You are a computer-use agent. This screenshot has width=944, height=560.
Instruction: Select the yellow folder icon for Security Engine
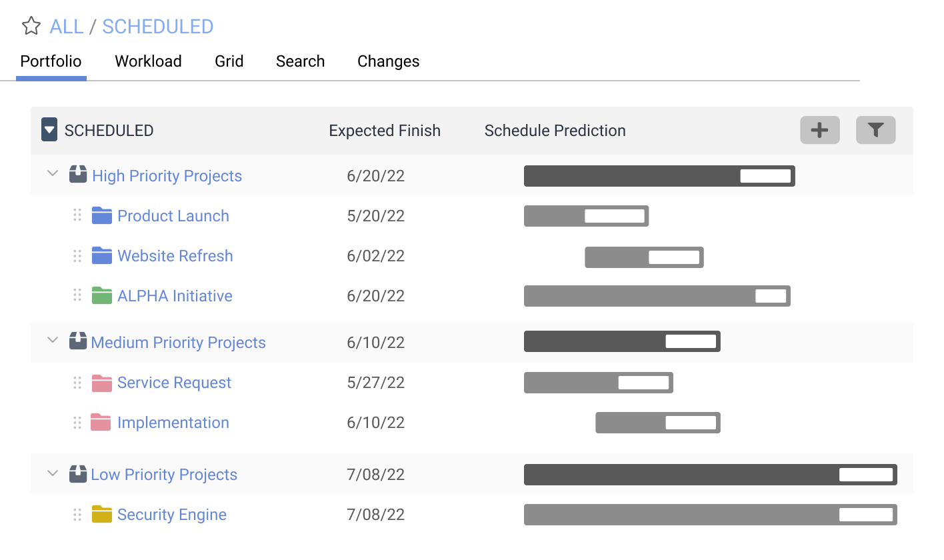point(102,514)
